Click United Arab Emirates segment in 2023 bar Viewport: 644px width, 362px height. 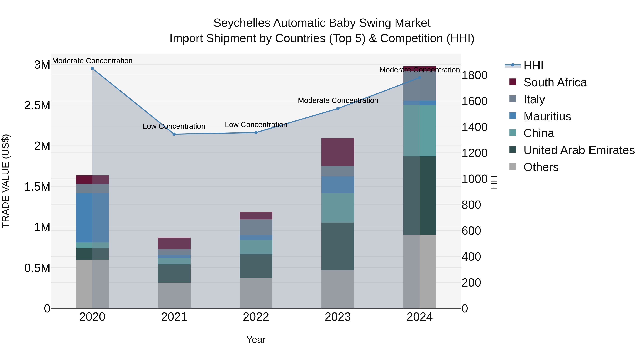pos(338,246)
